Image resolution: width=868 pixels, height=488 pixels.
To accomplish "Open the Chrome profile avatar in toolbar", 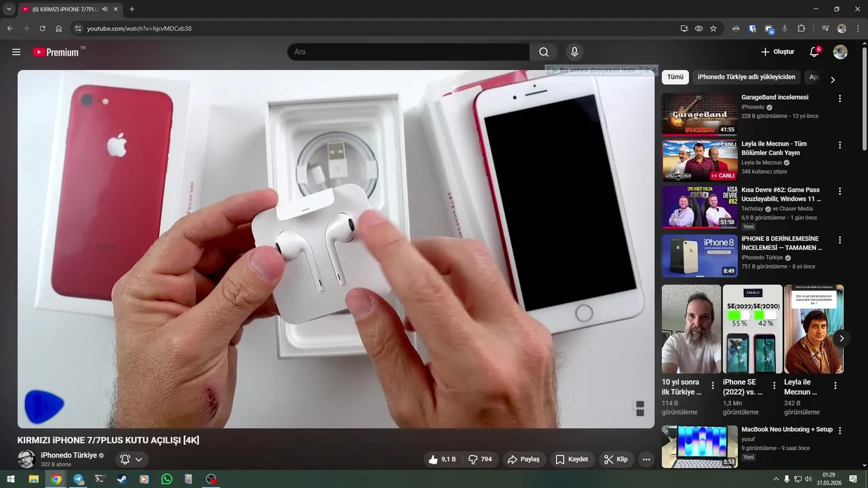I will [x=842, y=28].
